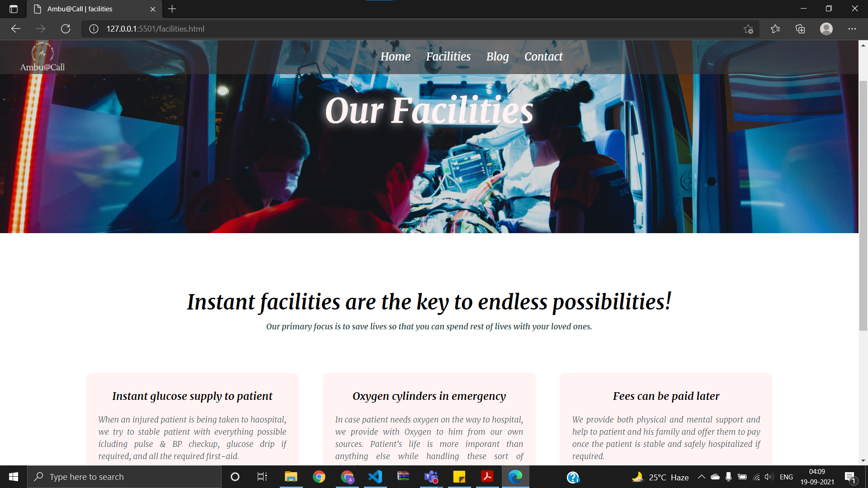Open browser Settings and more menu
Screen dimensions: 868x488
[x=852, y=29]
